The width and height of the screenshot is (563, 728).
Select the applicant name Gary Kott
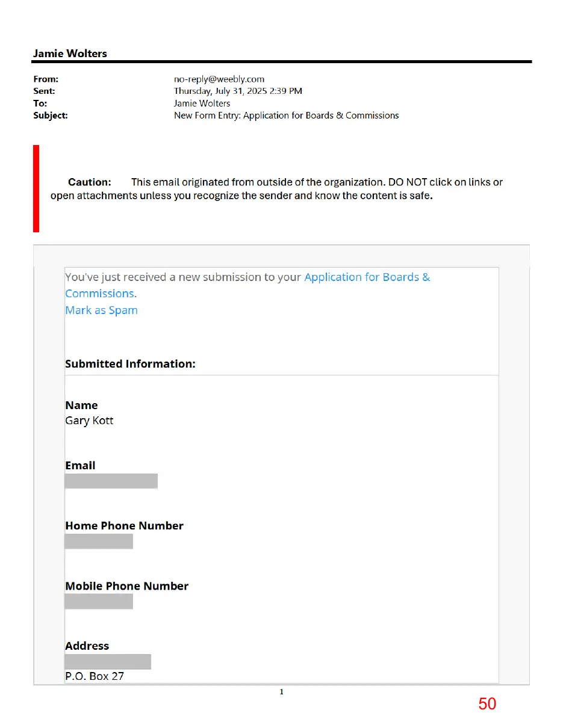(89, 421)
